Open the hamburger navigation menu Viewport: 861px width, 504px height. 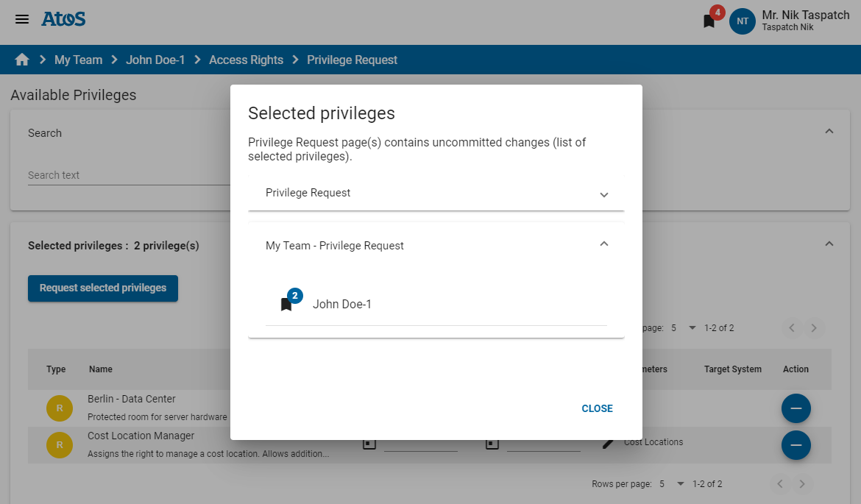21,19
